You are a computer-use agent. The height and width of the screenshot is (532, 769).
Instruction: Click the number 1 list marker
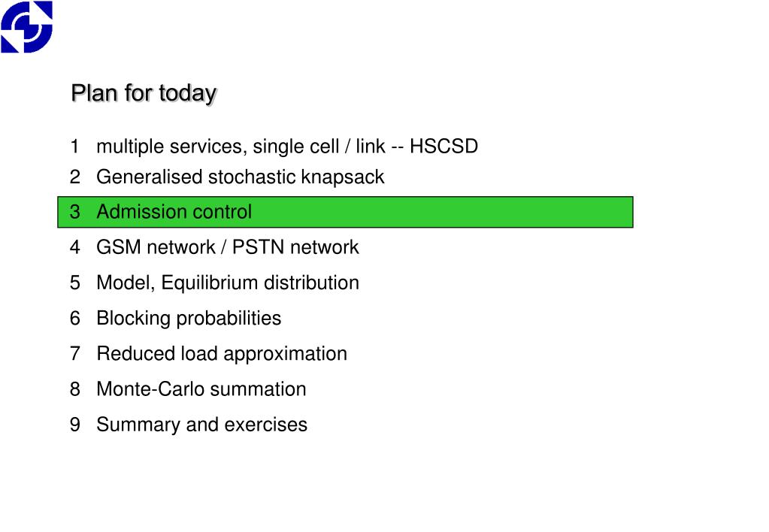click(74, 146)
